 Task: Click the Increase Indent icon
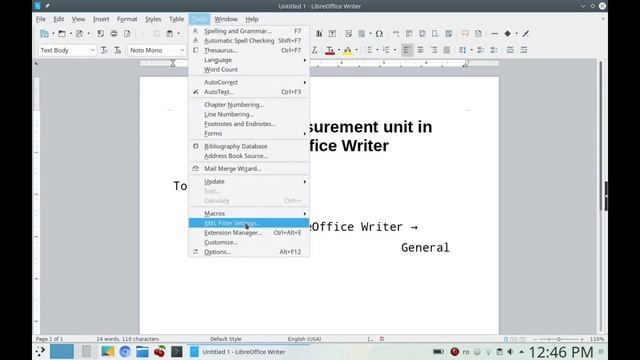[x=510, y=50]
